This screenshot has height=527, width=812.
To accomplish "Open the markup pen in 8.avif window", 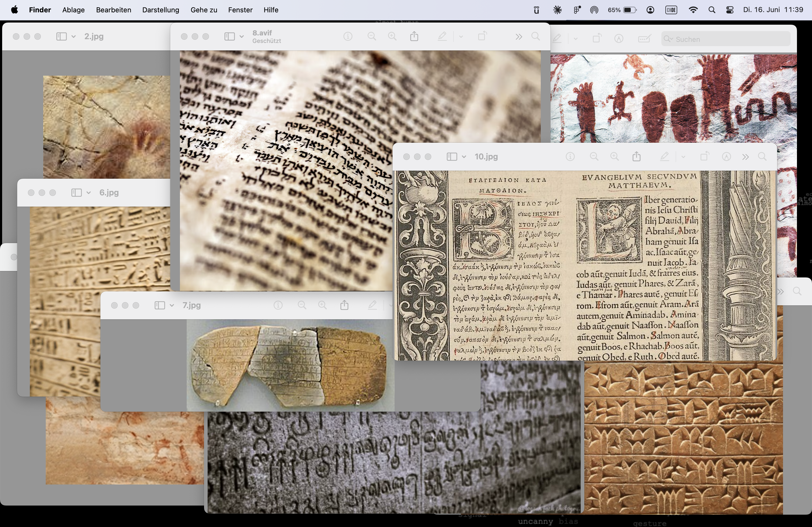I will (442, 36).
